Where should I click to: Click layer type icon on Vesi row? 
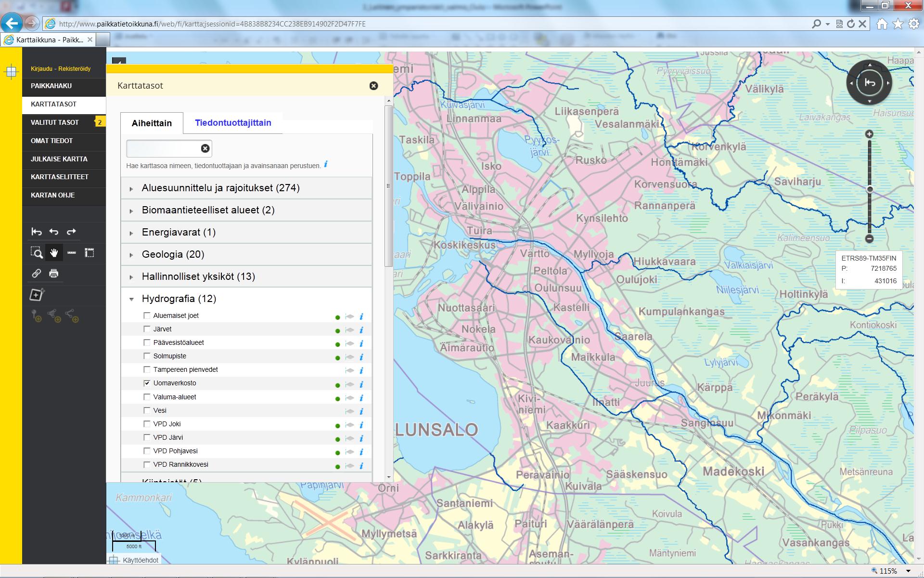point(350,411)
